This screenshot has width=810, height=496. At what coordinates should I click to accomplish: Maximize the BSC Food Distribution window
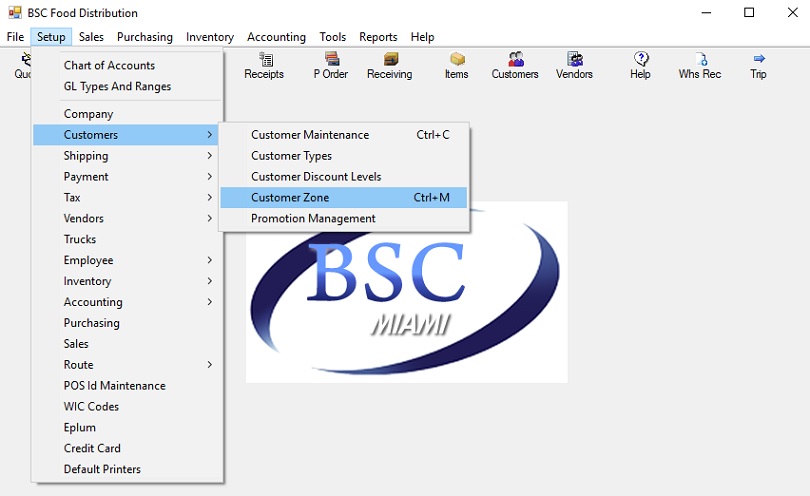[x=749, y=12]
